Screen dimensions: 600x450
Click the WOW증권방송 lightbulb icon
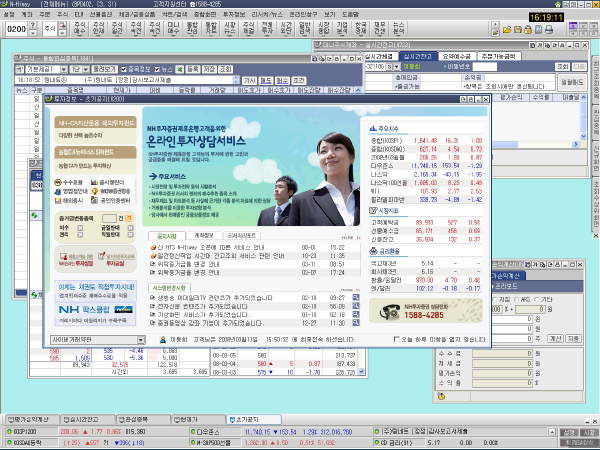[95, 191]
